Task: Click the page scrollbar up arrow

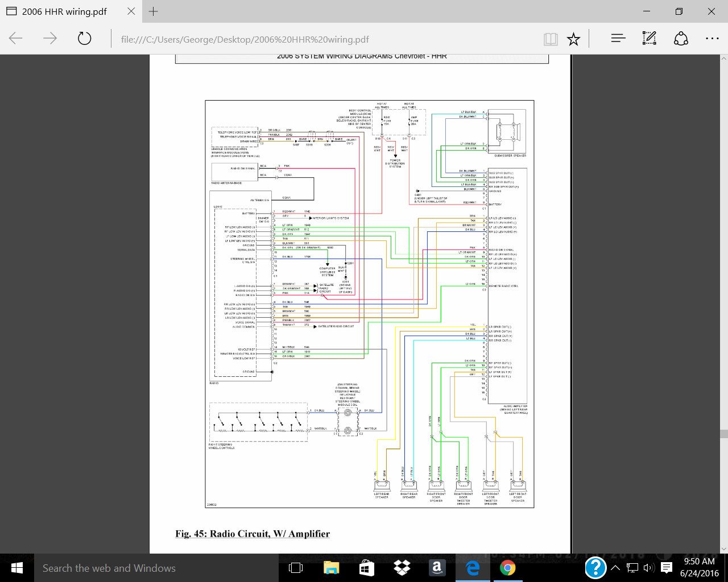Action: pos(723,59)
